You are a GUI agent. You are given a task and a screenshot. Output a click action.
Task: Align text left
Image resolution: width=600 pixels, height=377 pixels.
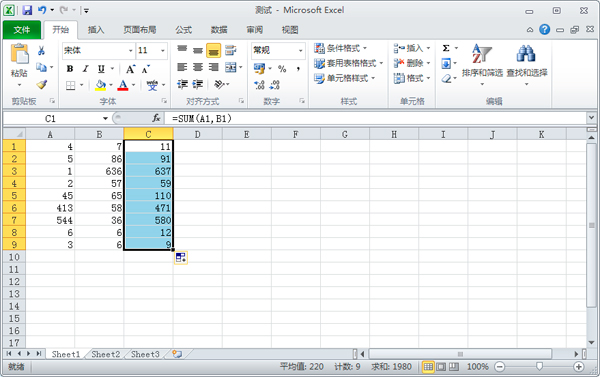click(182, 67)
